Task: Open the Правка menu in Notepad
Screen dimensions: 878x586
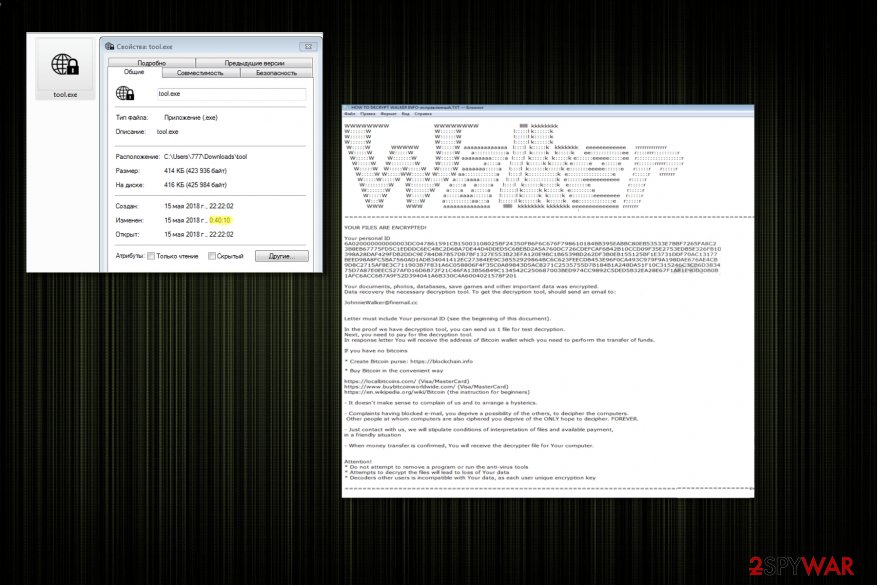Action: click(x=366, y=113)
